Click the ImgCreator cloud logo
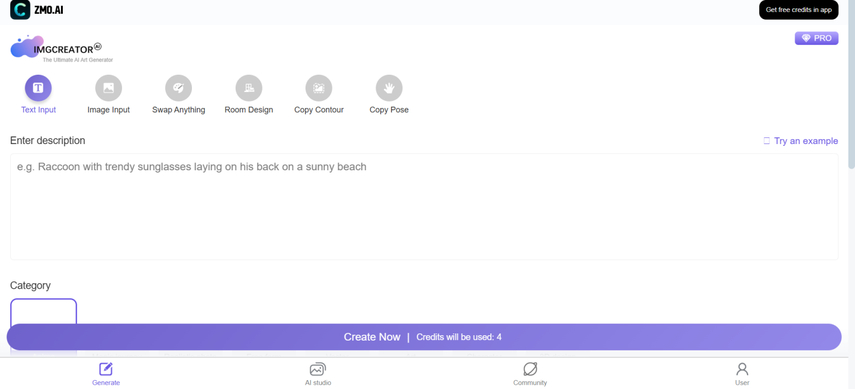Screen dimensions: 855x389 pyautogui.click(x=27, y=46)
